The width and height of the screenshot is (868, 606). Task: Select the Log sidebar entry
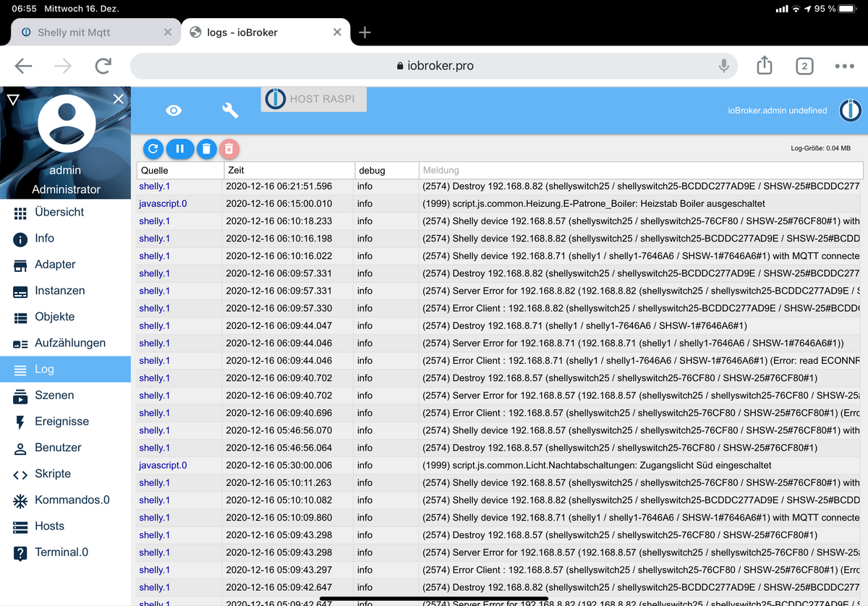tap(65, 369)
